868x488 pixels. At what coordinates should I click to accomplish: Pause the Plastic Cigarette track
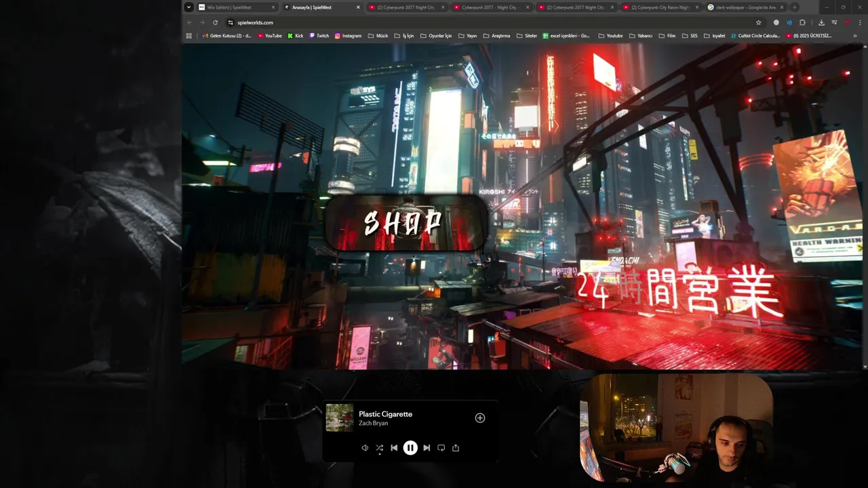(x=410, y=447)
